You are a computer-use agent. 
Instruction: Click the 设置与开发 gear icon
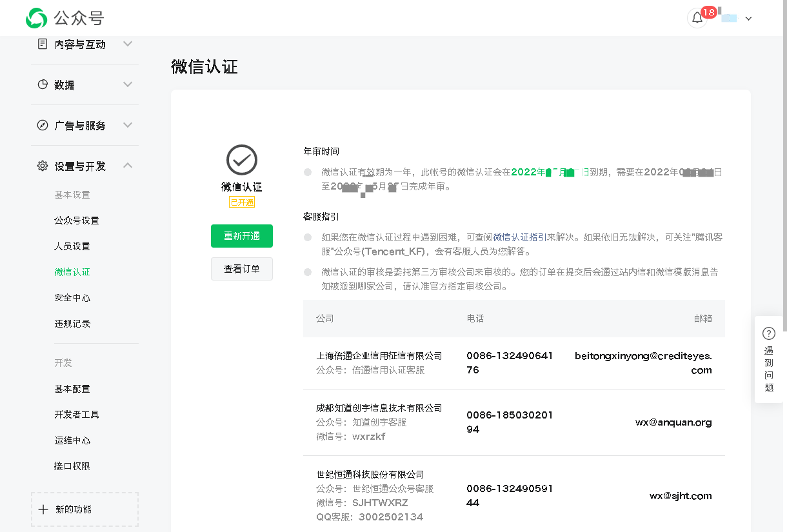pyautogui.click(x=43, y=166)
